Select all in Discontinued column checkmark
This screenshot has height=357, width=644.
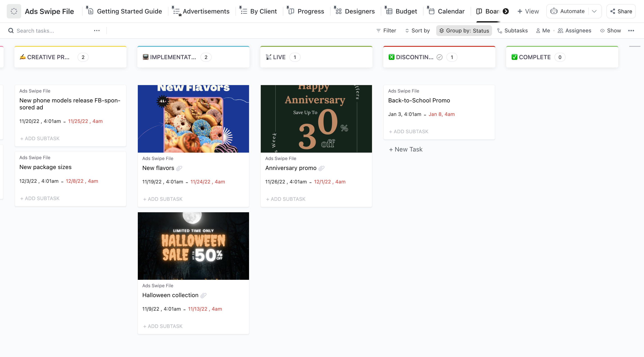tap(439, 57)
